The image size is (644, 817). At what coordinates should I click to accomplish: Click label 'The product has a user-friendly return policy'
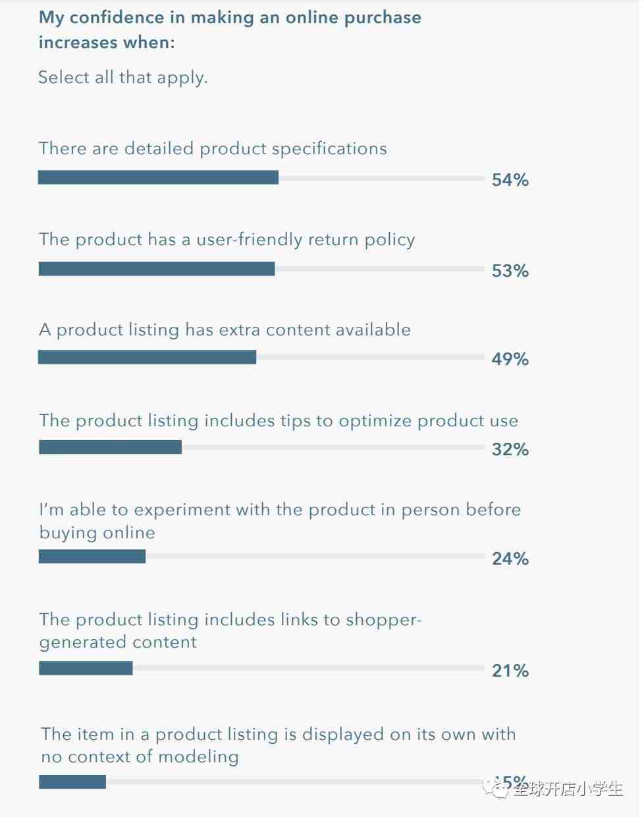(x=227, y=239)
